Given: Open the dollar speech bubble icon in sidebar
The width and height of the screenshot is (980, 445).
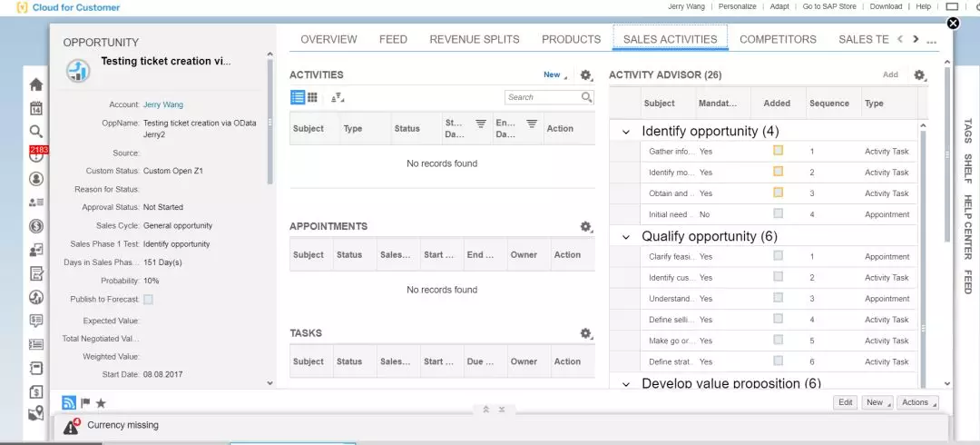Looking at the screenshot, I should 36,321.
